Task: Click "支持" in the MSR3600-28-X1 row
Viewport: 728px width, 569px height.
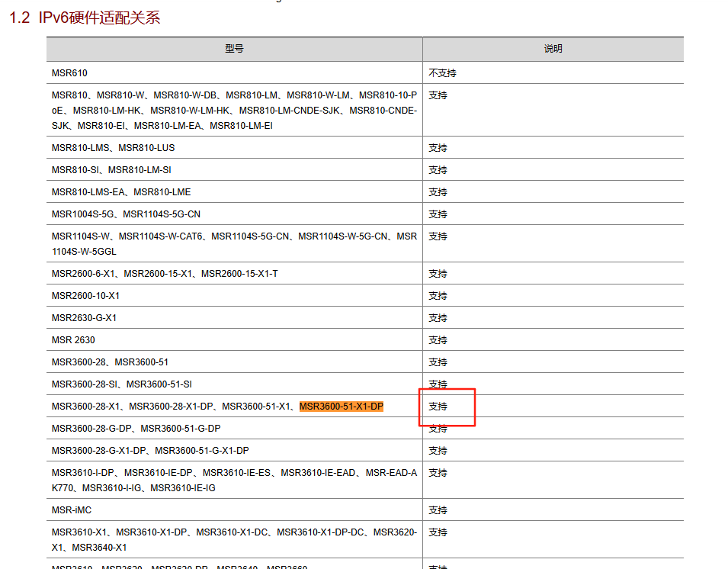Action: click(x=438, y=407)
